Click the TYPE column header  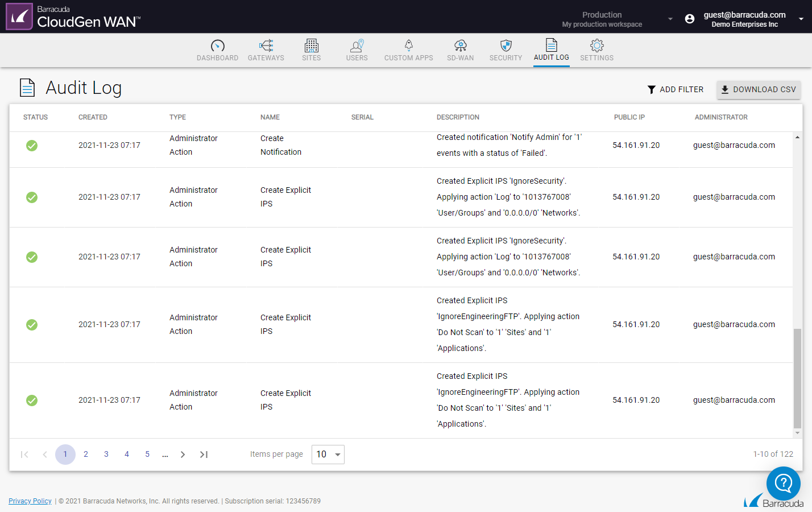pyautogui.click(x=177, y=117)
